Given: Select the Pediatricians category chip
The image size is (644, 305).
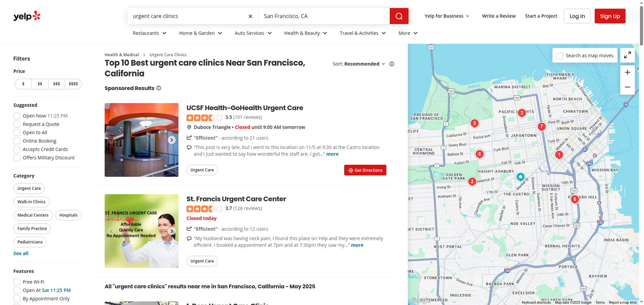Looking at the screenshot, I should (x=30, y=242).
